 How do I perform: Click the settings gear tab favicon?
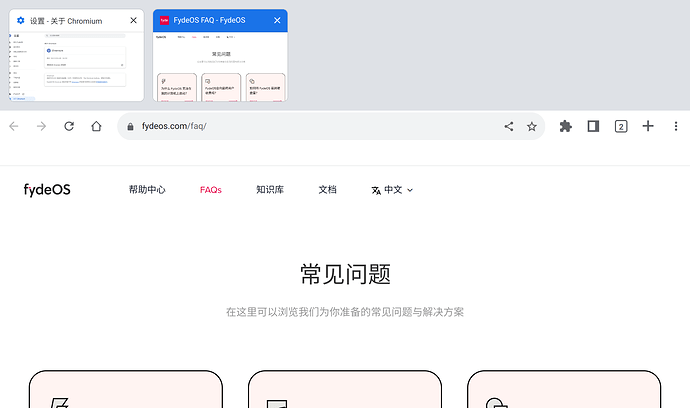click(x=20, y=20)
